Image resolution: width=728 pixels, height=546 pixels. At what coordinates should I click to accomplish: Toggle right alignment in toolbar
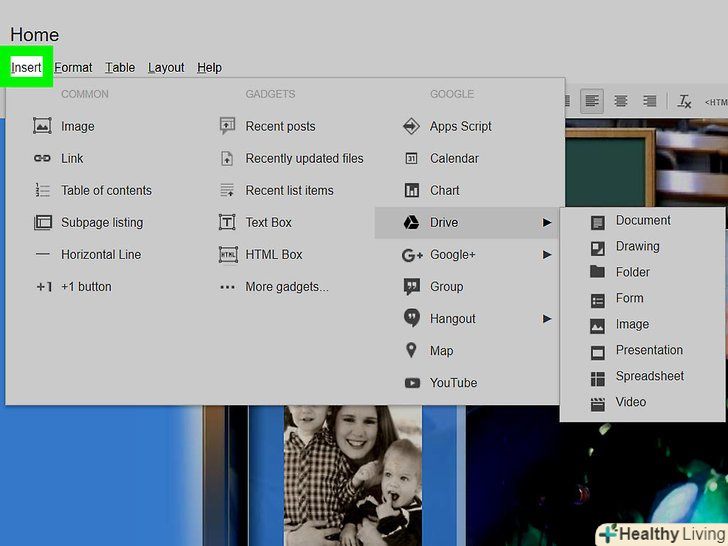click(x=650, y=101)
